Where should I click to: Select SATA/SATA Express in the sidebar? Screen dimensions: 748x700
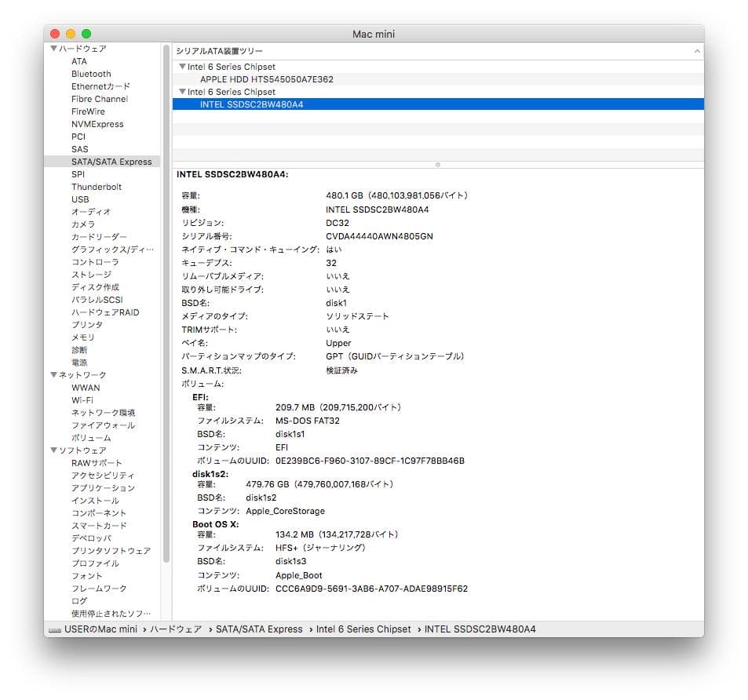tap(102, 162)
